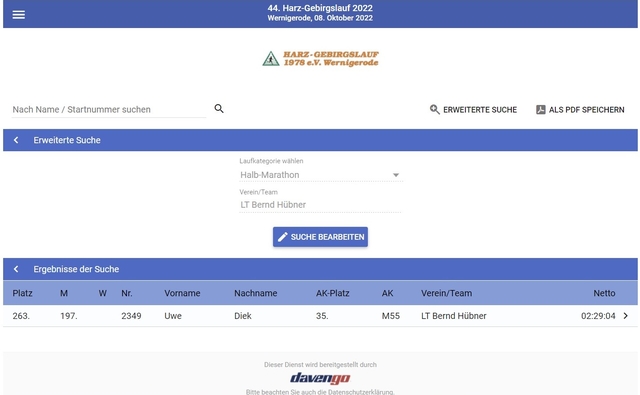Select the result row for start number 2349
The image size is (640, 395).
pyautogui.click(x=320, y=316)
